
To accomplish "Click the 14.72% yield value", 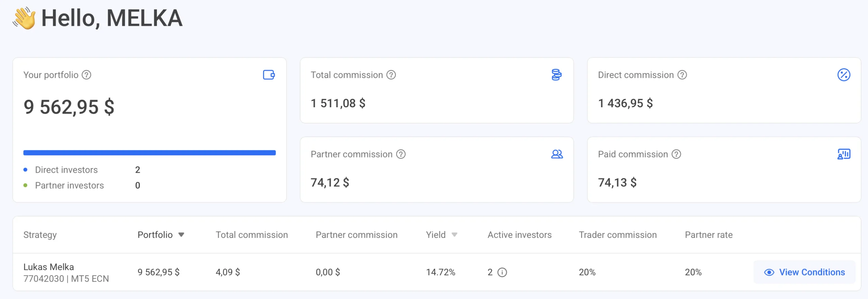I will pyautogui.click(x=440, y=272).
